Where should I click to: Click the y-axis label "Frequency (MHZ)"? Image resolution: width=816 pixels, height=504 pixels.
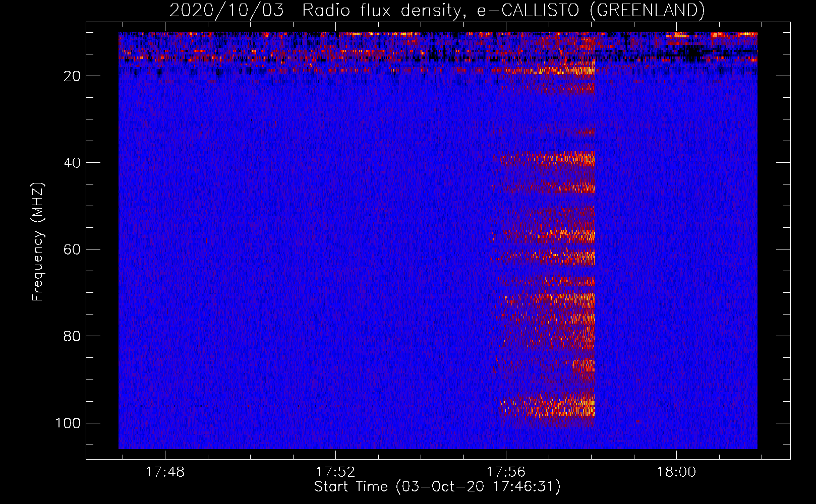tap(38, 241)
